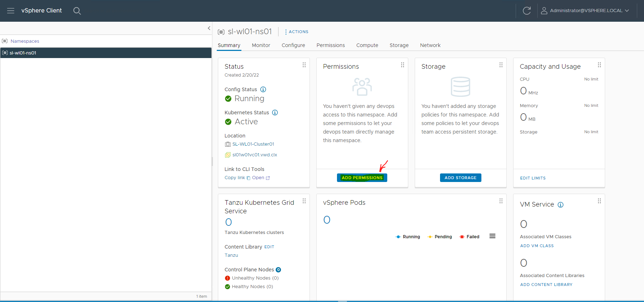Click the user account icon
The image size is (644, 302).
(544, 11)
